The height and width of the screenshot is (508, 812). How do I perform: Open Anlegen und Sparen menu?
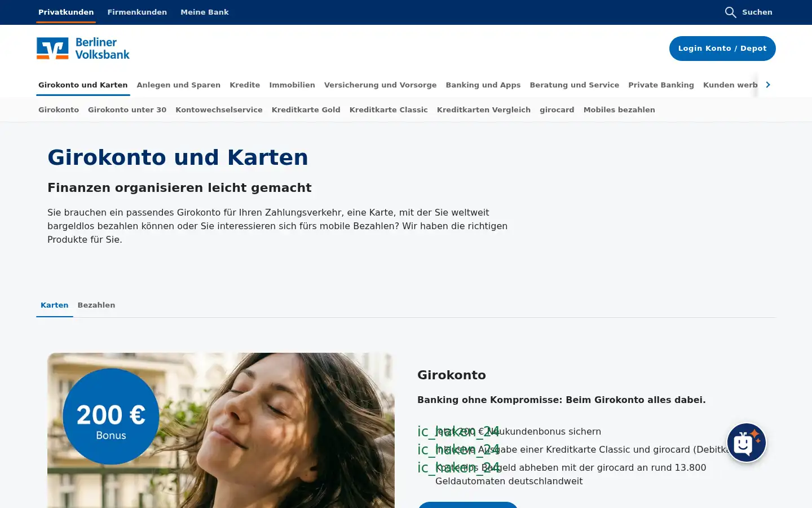[178, 85]
